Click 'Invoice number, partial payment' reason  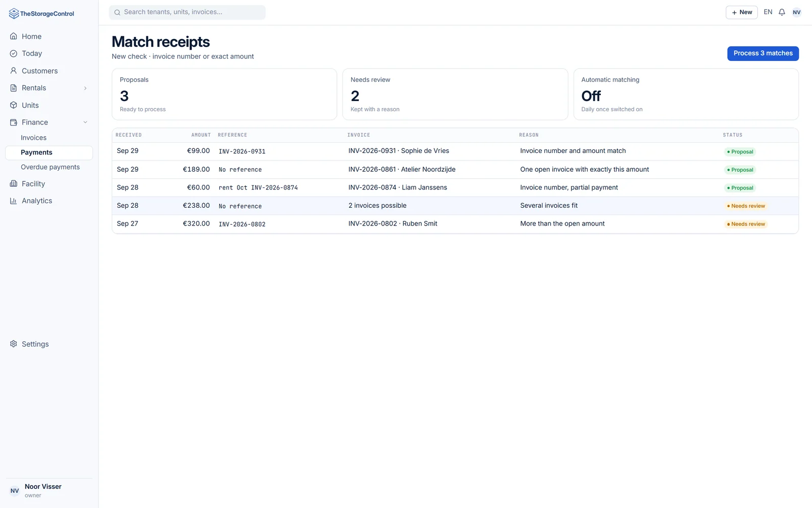(x=569, y=187)
